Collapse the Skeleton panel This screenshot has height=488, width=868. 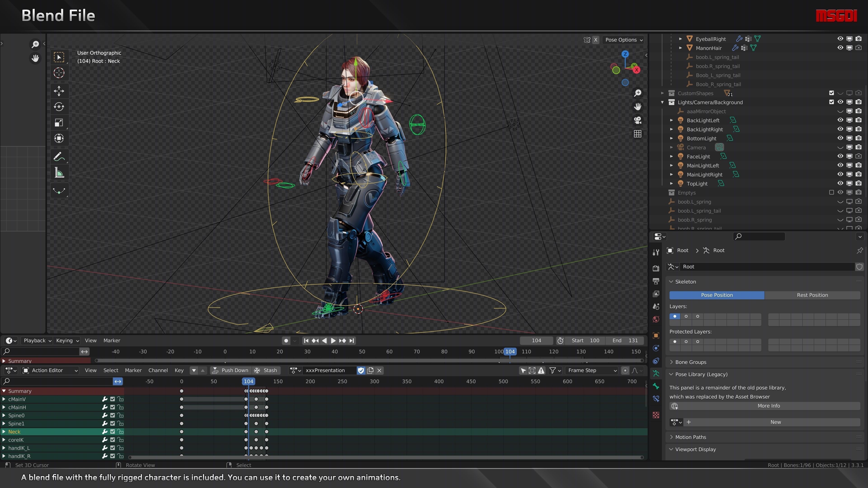click(685, 282)
